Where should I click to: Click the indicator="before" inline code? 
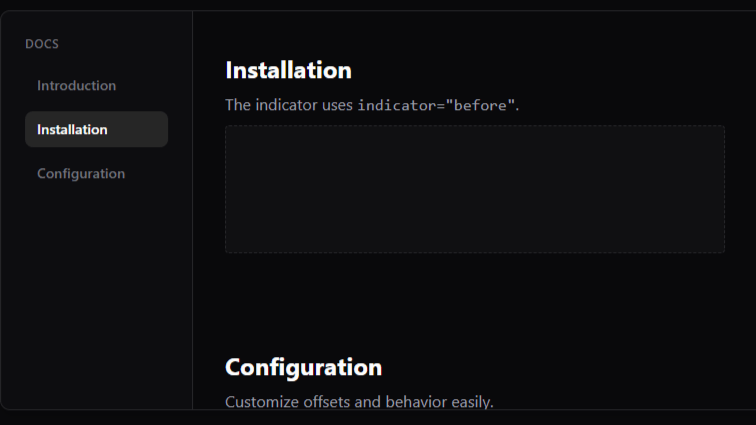click(437, 105)
